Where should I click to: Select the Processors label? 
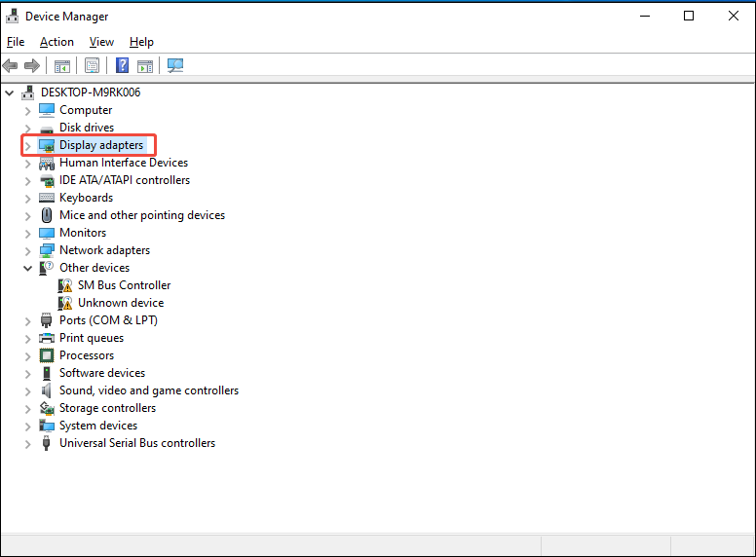[x=87, y=355]
